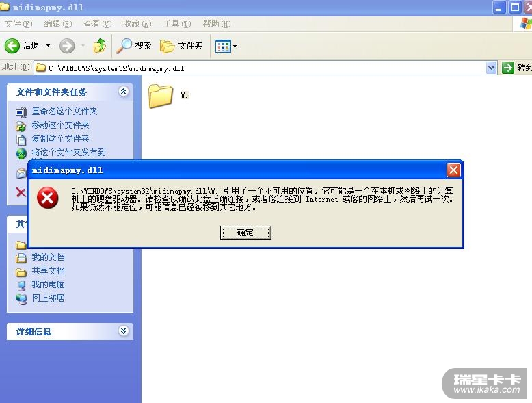Toggle the Folders (文件夹) pane button

coord(181,46)
